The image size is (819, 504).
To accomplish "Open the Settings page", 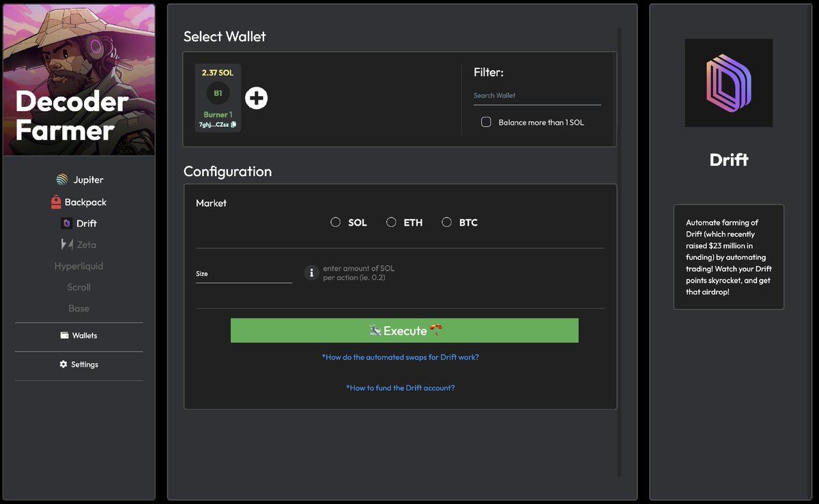I will pyautogui.click(x=79, y=364).
